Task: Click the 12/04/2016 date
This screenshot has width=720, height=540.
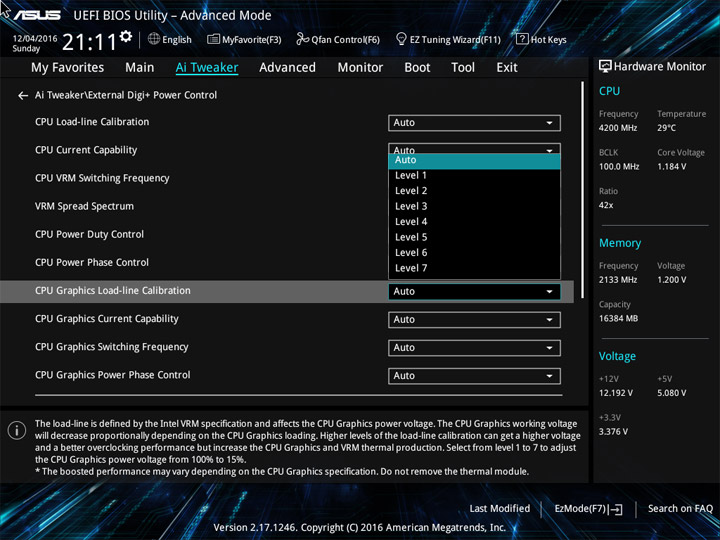Action: tap(35, 39)
